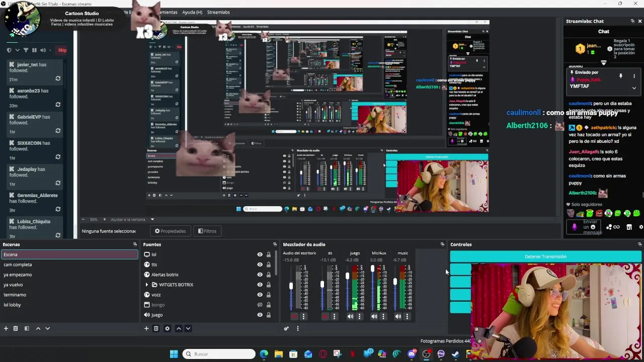Select the ya vuelvo scene
644x362 pixels.
click(x=69, y=285)
